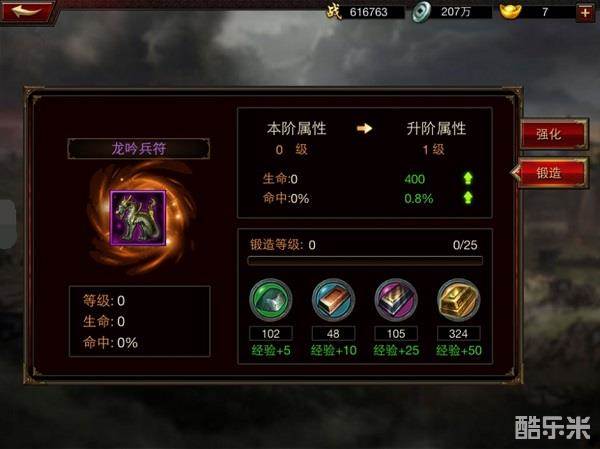
Task: Click the 324 quantity box
Action: click(458, 333)
